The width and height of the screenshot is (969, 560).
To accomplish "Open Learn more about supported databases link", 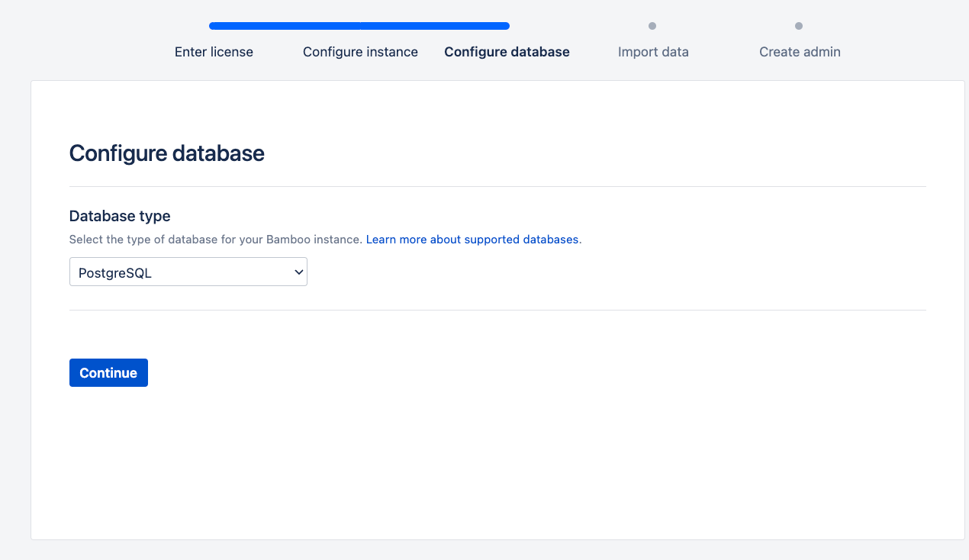I will pyautogui.click(x=472, y=240).
